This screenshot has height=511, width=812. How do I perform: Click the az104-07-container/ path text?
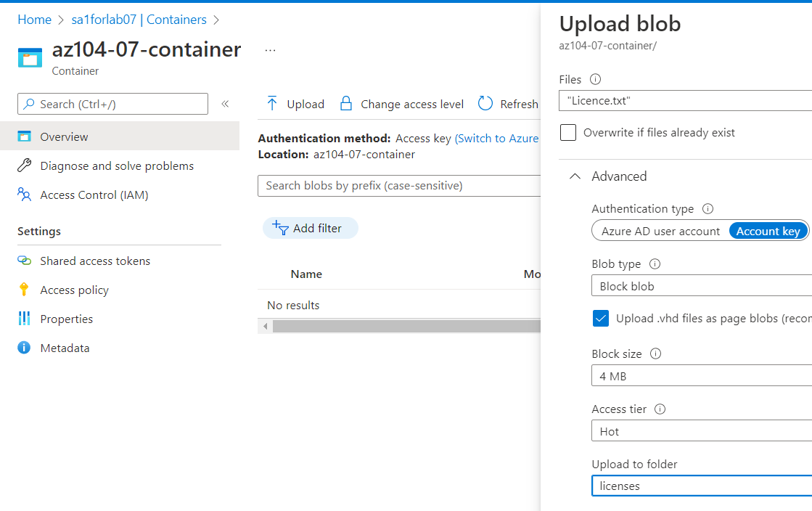pyautogui.click(x=607, y=46)
